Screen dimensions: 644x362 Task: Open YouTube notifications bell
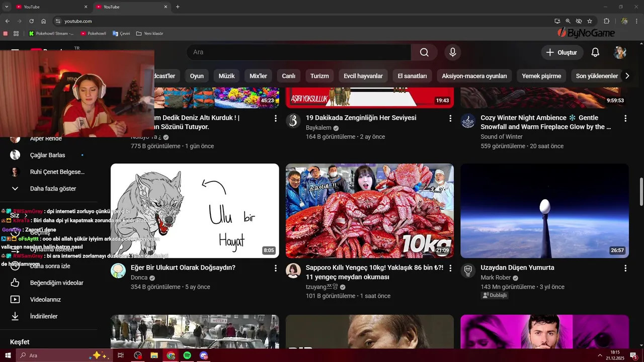click(595, 52)
